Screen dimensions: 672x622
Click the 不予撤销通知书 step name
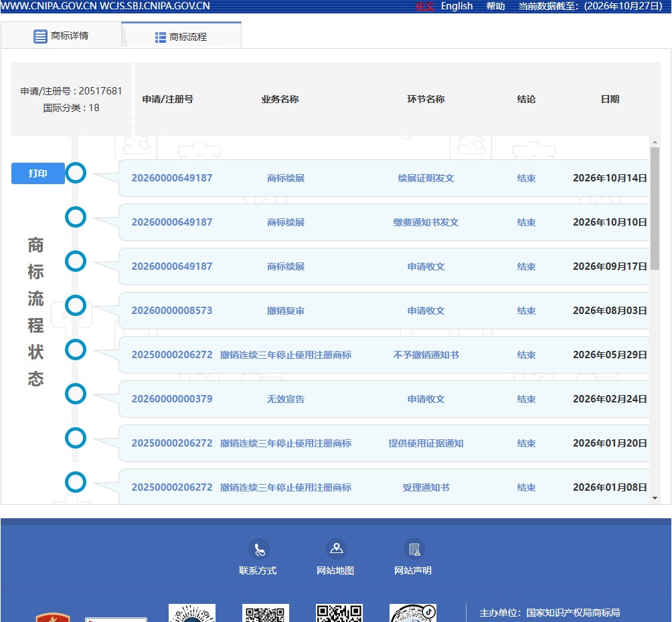point(426,354)
